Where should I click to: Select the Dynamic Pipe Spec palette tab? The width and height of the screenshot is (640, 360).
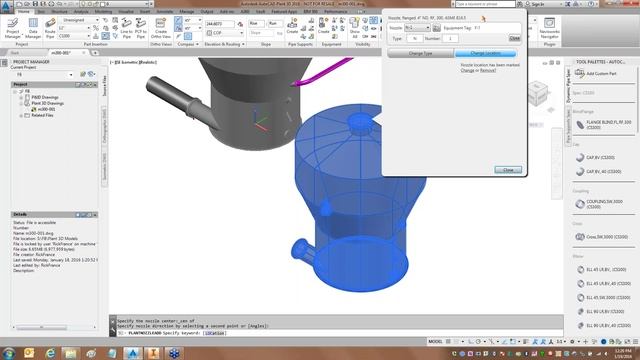[x=568, y=86]
